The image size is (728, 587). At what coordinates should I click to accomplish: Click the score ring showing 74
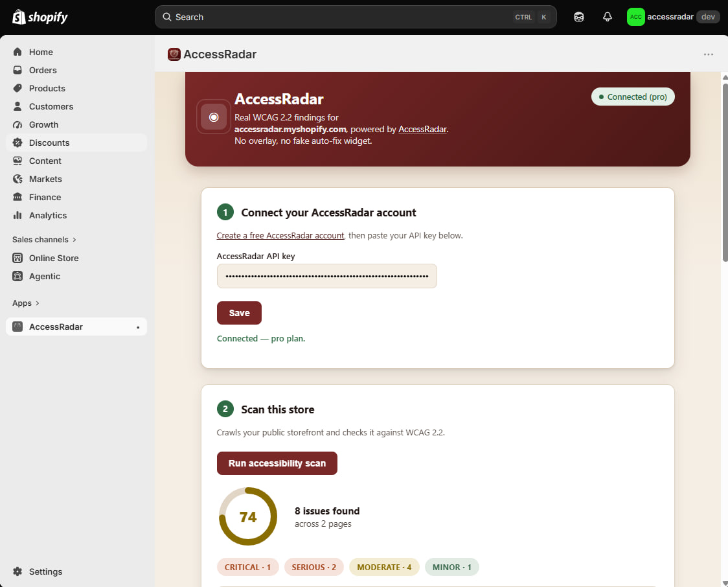(248, 516)
